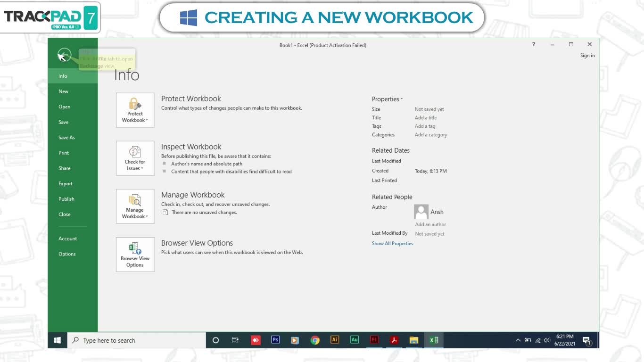This screenshot has width=644, height=362.
Task: Restore down the Excel window
Action: click(571, 44)
